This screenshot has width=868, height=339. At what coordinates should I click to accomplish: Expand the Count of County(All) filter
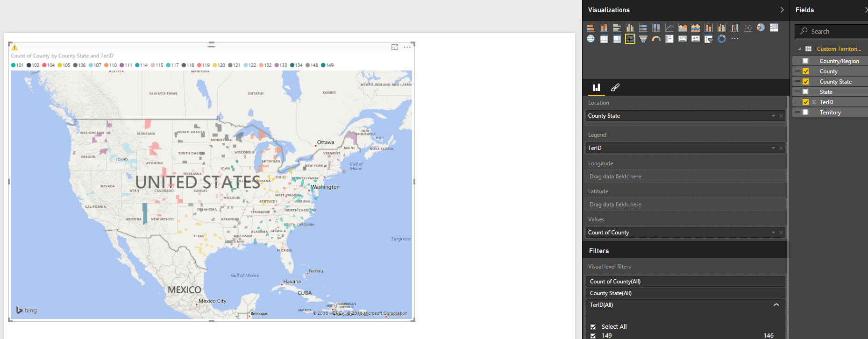pyautogui.click(x=685, y=282)
